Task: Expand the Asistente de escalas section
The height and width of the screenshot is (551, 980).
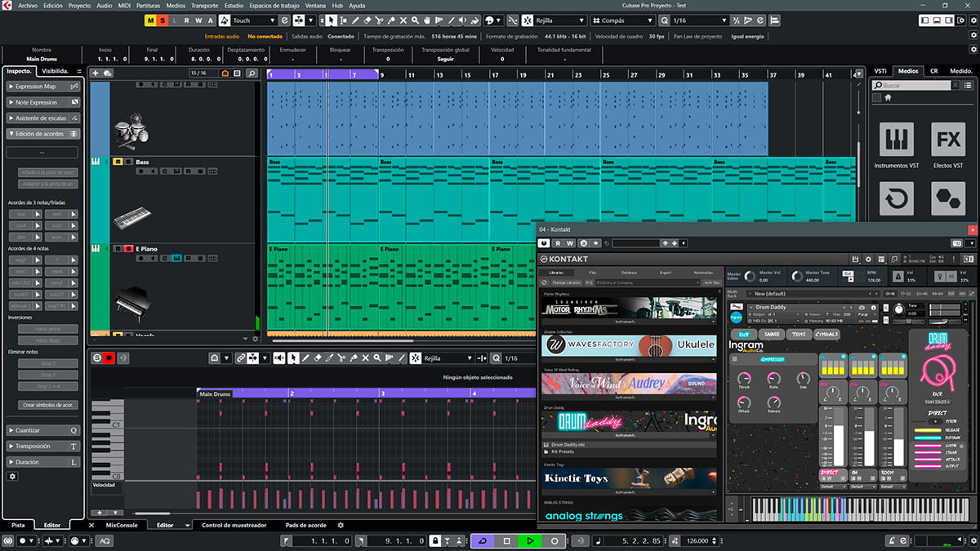Action: (x=44, y=118)
